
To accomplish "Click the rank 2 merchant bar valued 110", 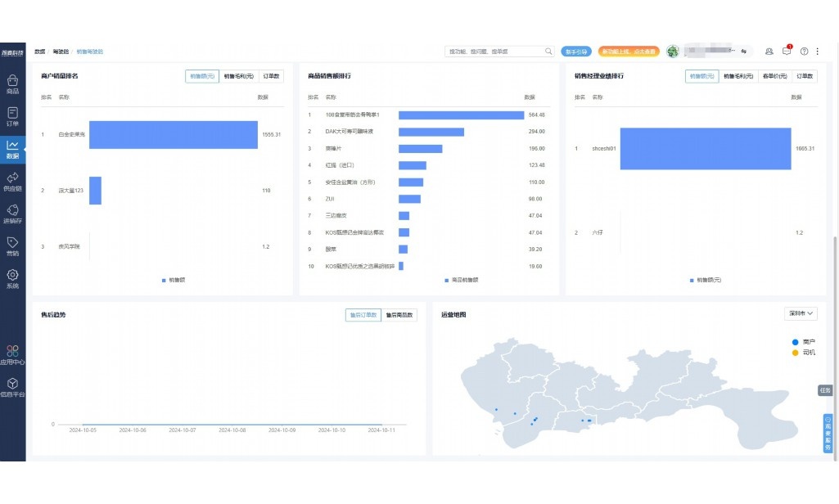I will (95, 191).
